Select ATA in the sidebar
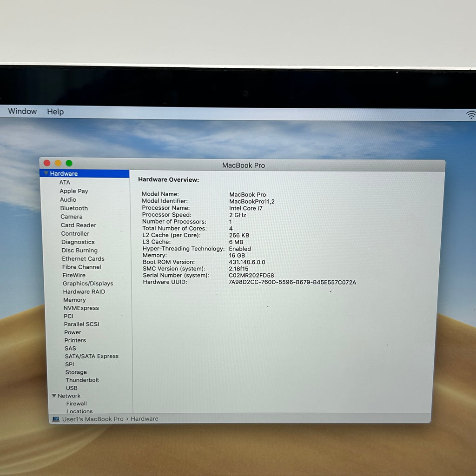The width and height of the screenshot is (476, 476). (x=65, y=182)
